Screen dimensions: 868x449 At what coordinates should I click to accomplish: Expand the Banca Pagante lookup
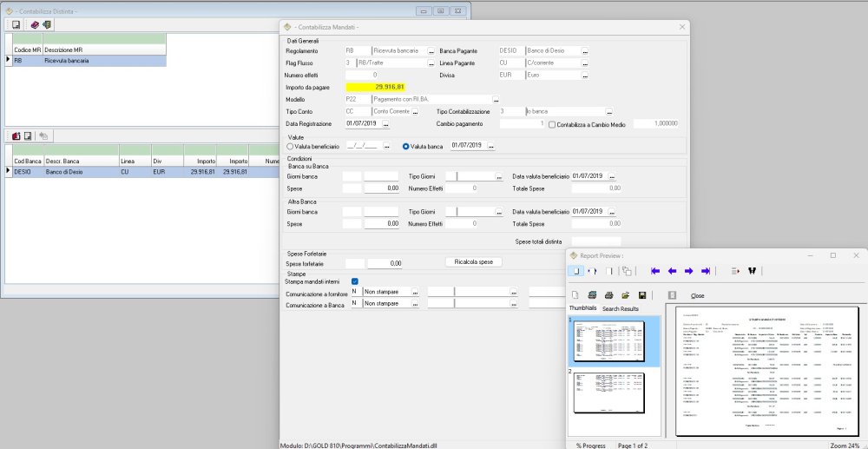click(585, 51)
